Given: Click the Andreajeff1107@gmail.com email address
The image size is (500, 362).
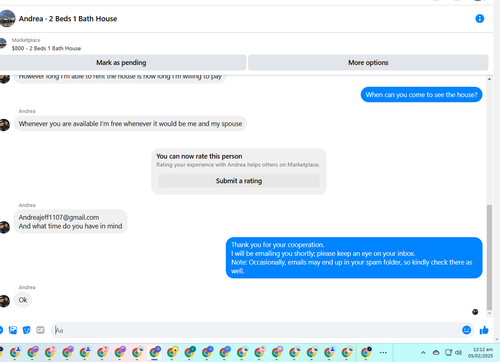Looking at the screenshot, I should tap(59, 217).
